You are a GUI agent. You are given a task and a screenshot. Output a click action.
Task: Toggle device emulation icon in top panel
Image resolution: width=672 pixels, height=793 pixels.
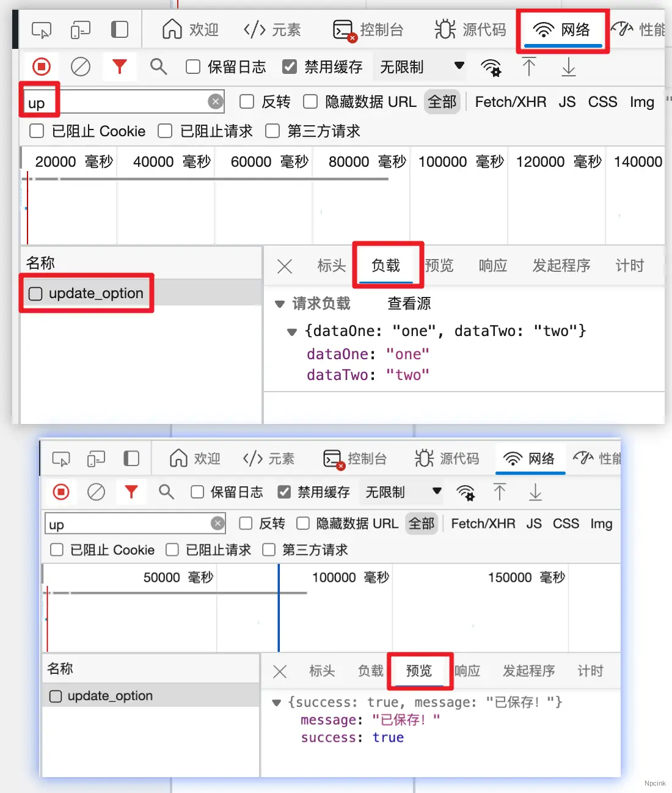81,29
